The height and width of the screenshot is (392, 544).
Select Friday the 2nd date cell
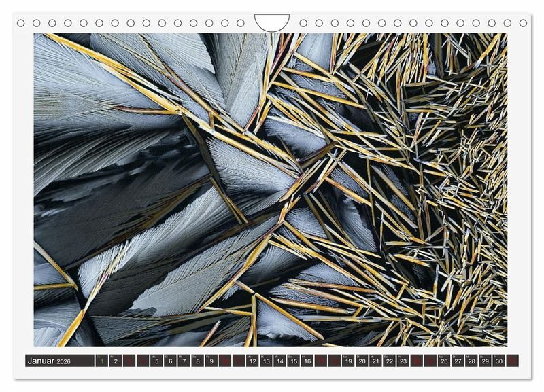pyautogui.click(x=116, y=361)
